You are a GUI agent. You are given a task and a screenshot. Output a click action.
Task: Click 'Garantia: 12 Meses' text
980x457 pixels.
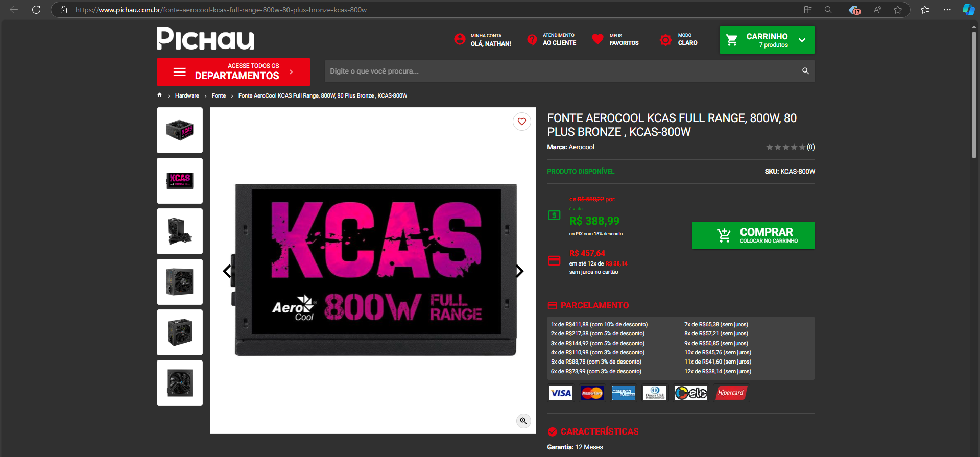point(575,447)
